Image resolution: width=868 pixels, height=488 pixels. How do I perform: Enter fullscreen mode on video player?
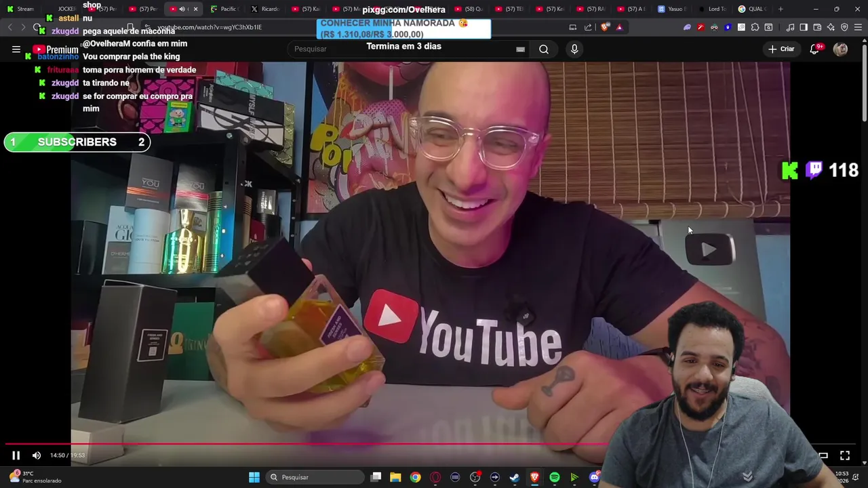845,455
